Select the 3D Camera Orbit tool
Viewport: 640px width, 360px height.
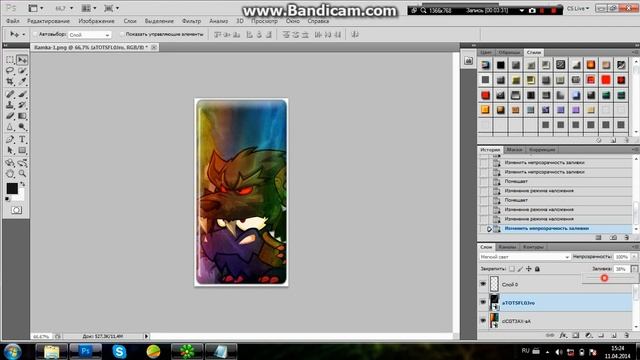click(22, 163)
